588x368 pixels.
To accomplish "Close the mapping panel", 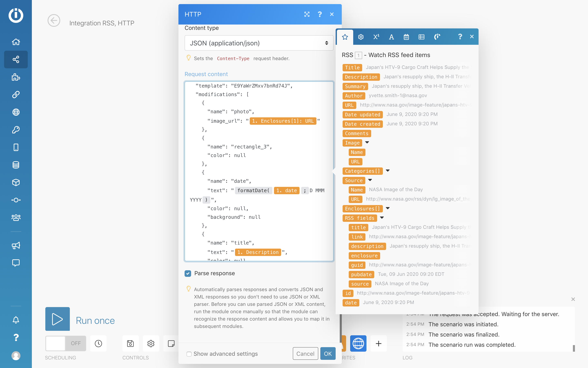I will tap(472, 37).
